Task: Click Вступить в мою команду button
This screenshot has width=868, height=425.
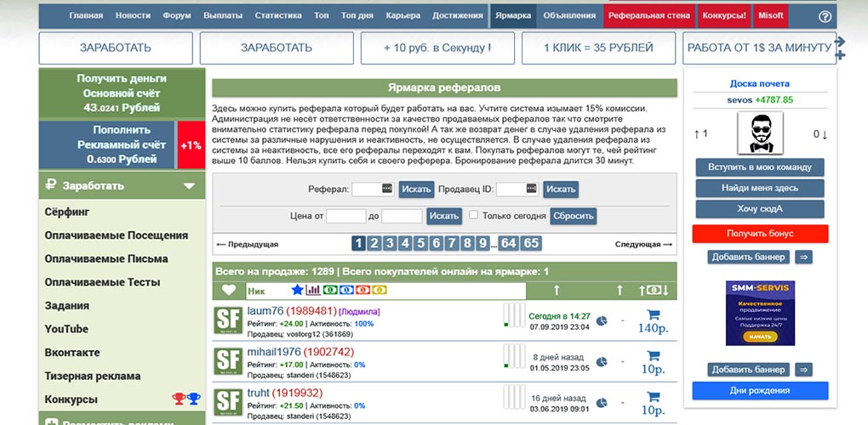Action: pos(759,167)
